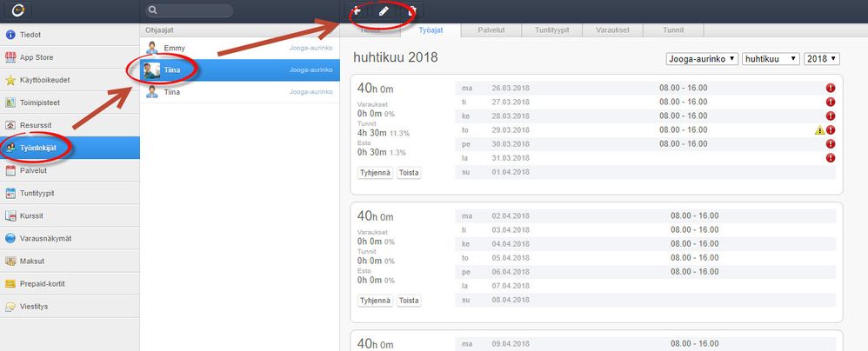The height and width of the screenshot is (351, 868).
Task: Click the Palvelut calendar icon in sidebar
Action: click(x=10, y=171)
